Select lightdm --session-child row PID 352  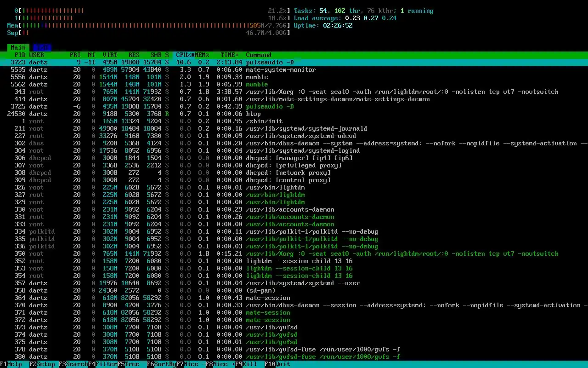click(x=294, y=261)
